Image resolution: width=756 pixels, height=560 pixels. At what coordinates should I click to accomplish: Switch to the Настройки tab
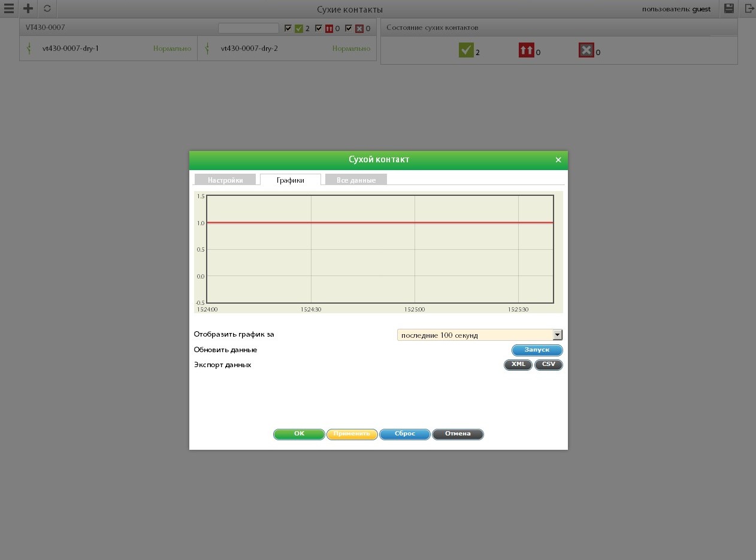coord(225,180)
